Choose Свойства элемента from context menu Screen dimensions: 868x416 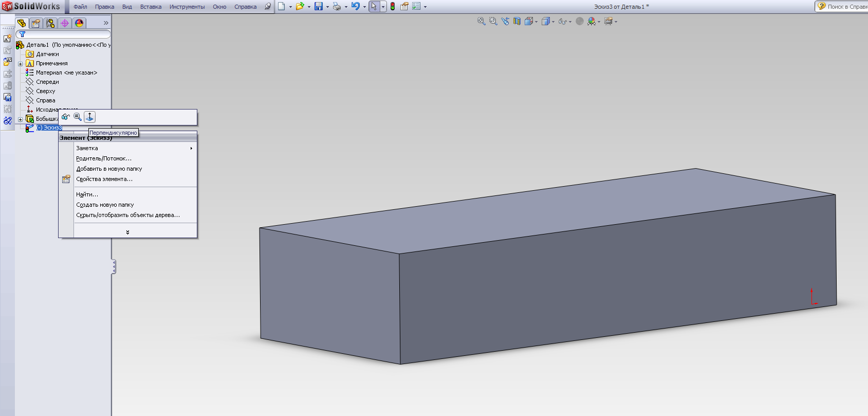104,179
